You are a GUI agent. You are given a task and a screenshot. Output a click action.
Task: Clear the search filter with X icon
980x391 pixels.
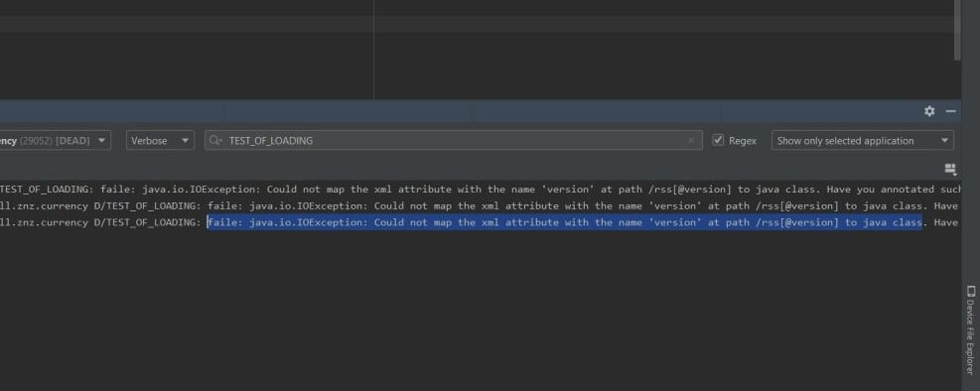coord(691,141)
